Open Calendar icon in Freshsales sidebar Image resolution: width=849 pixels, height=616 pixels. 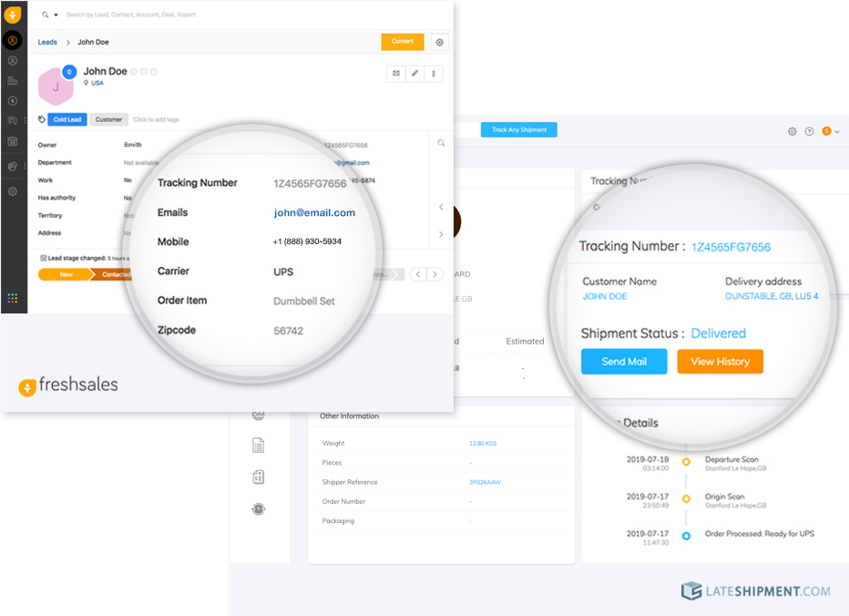[x=13, y=141]
